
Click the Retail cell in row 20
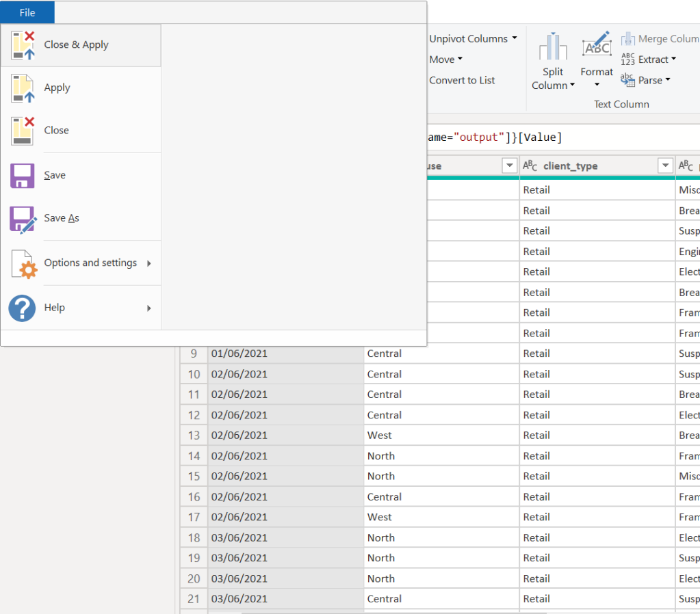597,578
